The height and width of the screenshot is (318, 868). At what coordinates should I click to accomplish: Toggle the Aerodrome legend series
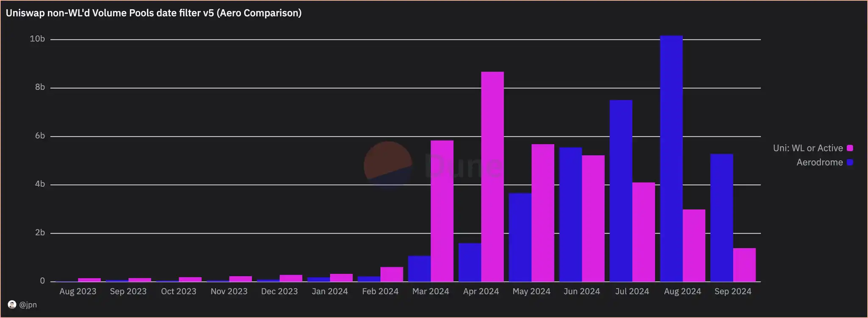click(x=819, y=162)
